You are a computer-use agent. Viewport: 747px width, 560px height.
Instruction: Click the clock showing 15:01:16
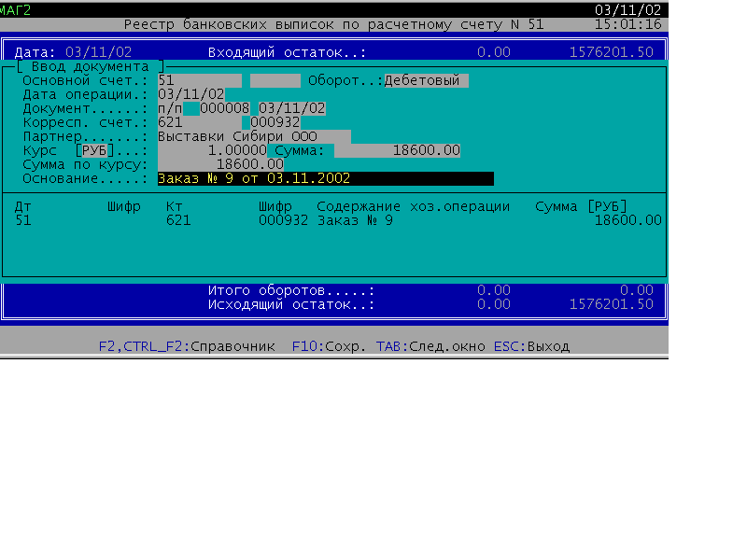tap(627, 24)
